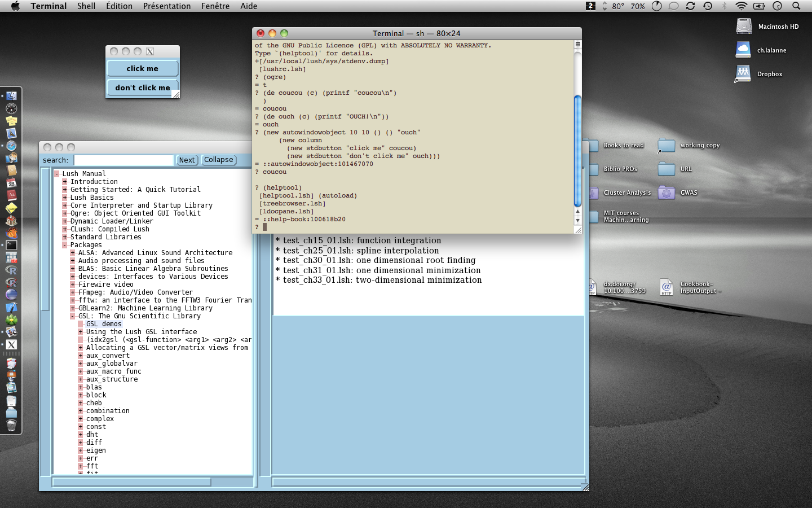Click the Terminal window vertical scrollbar

pos(577,150)
